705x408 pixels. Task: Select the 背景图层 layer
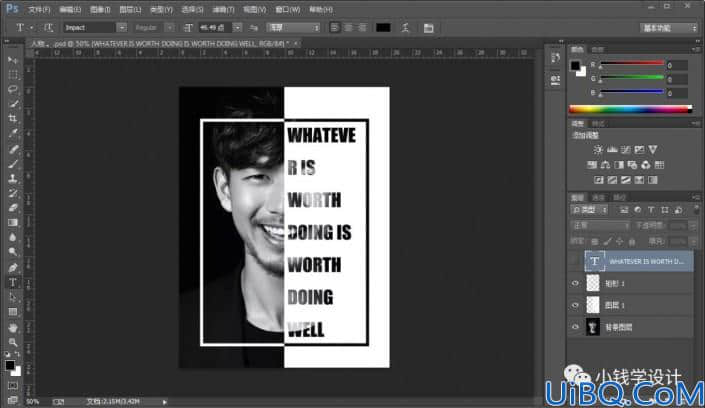pos(639,327)
